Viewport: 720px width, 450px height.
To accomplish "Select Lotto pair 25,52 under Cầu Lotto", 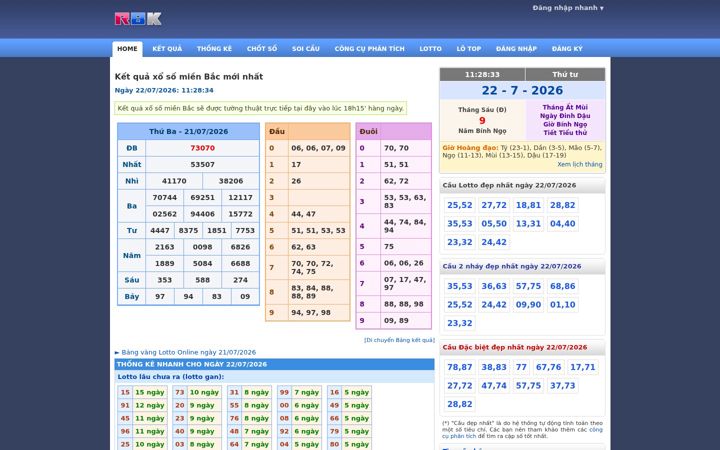I will (x=460, y=205).
